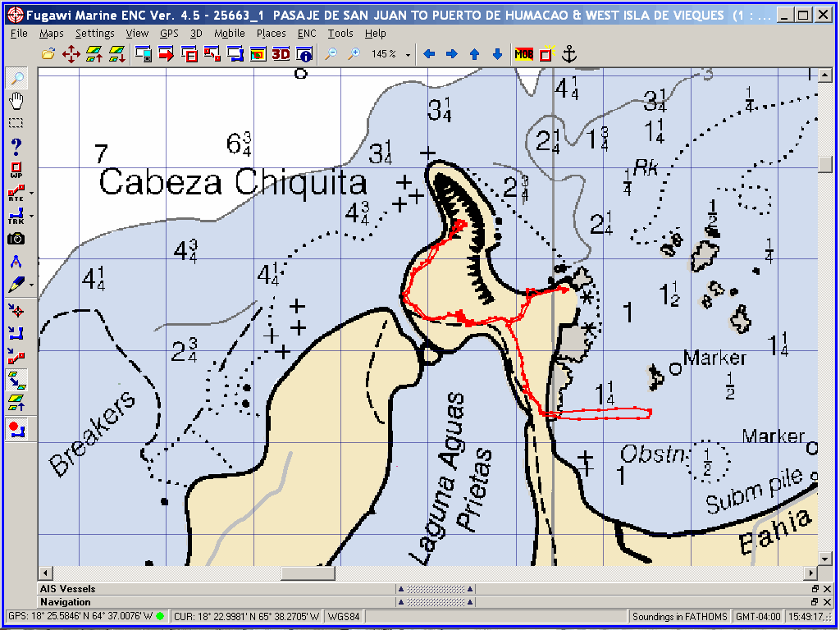Launch the 3D view icon
Viewport: 840px width, 630px height.
pos(281,54)
